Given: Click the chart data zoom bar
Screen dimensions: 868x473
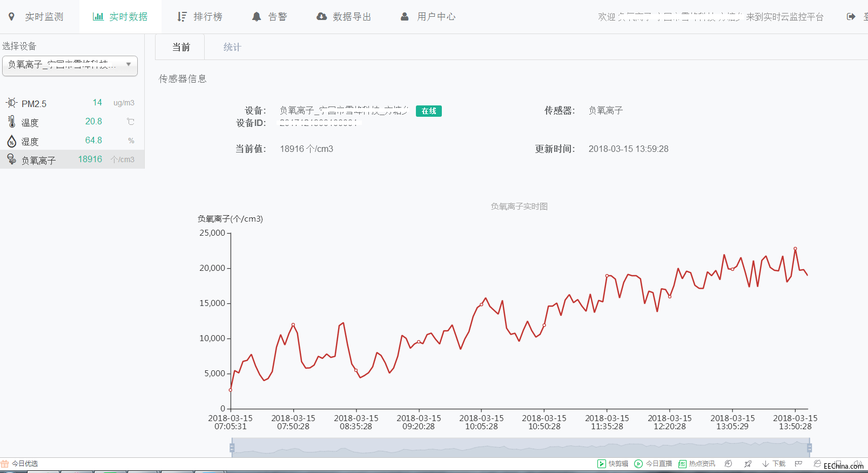Looking at the screenshot, I should tap(521, 448).
